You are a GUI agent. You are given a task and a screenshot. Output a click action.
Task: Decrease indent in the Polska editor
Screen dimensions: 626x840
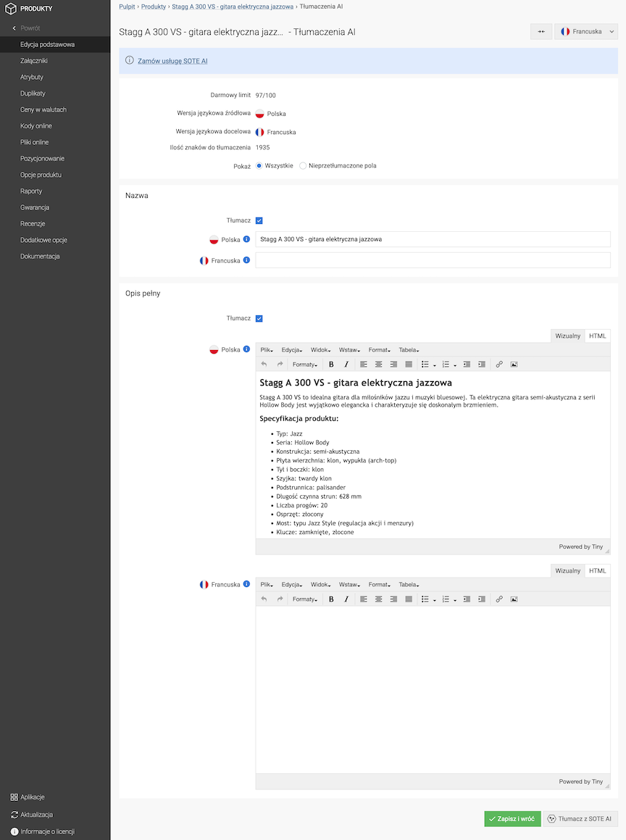click(467, 365)
